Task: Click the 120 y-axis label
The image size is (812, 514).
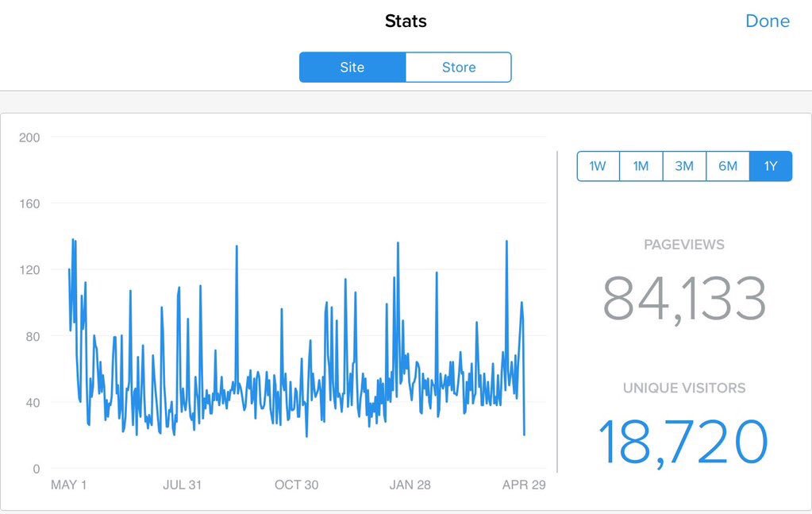Action: pyautogui.click(x=29, y=270)
